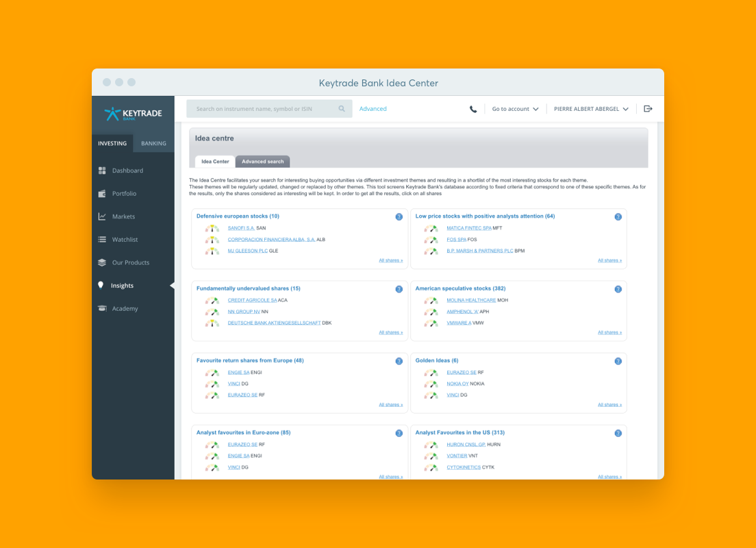756x548 pixels.
Task: Switch to the Advanced search tab
Action: pos(262,161)
